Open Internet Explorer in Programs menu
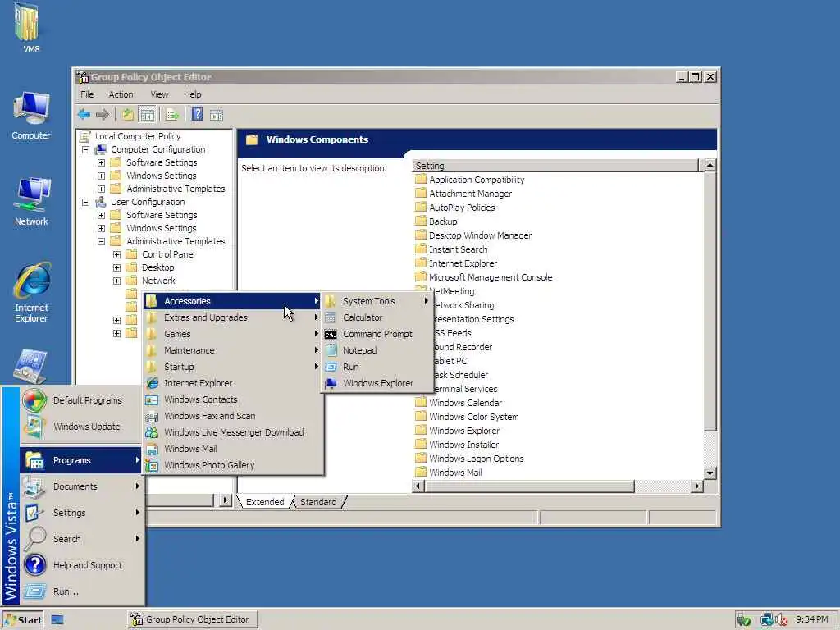The image size is (840, 630). pyautogui.click(x=233, y=384)
